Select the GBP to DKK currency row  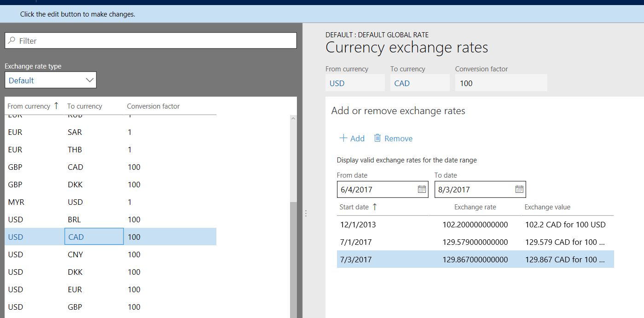pos(110,185)
